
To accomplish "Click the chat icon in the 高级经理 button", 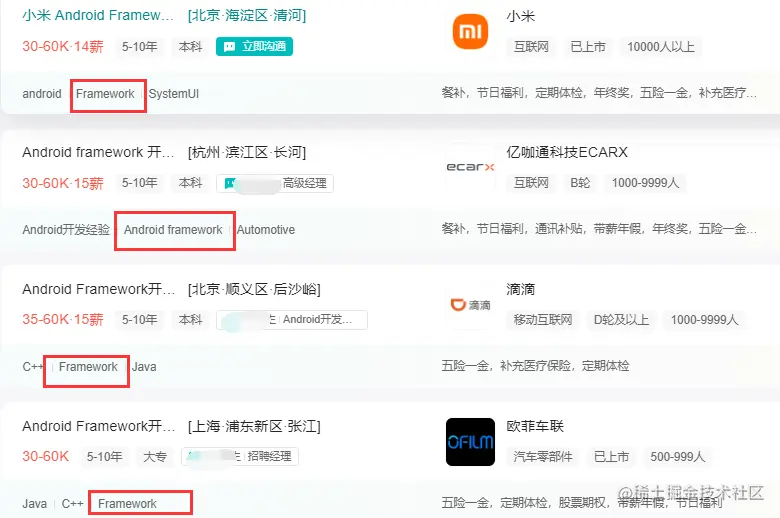I will (229, 184).
